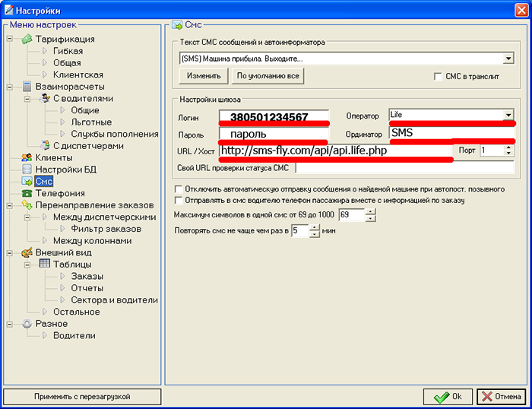The height and width of the screenshot is (409, 532).
Task: Click the Телефония phone icon
Action: tap(27, 193)
